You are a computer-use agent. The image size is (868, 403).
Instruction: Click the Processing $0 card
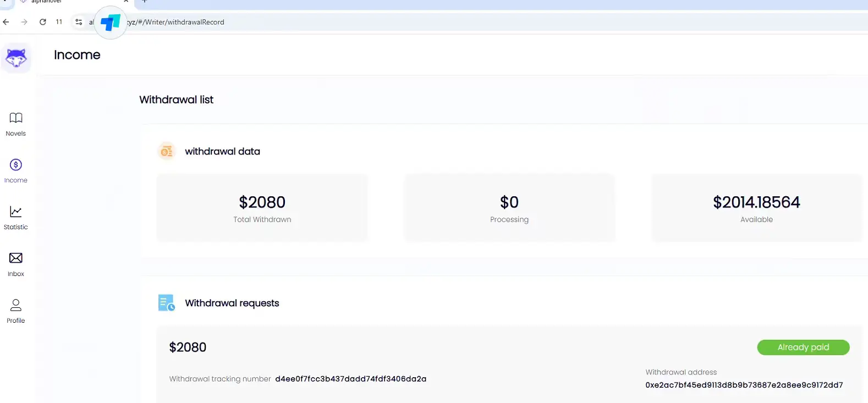[509, 208]
